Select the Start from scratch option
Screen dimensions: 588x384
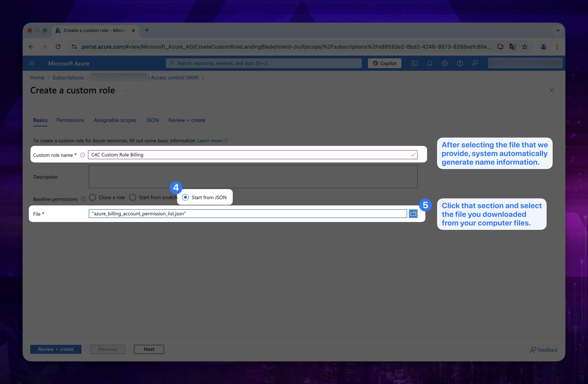(133, 197)
